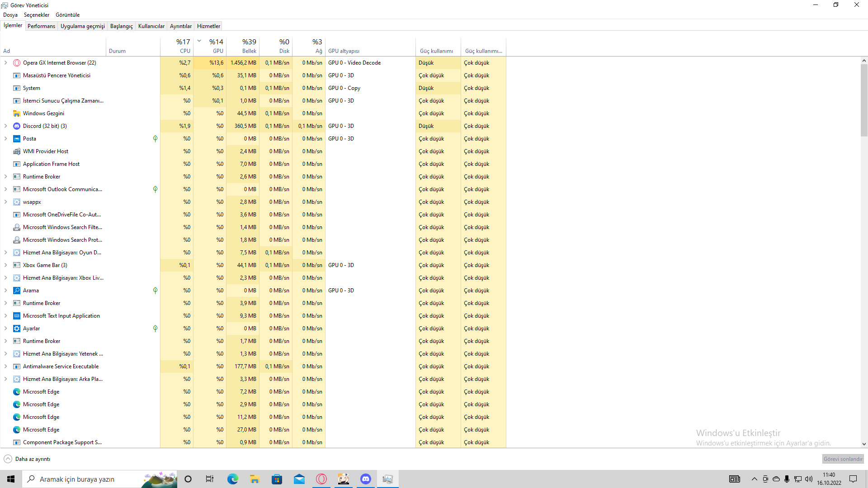868x488 pixels.
Task: Switch to the Performans tab
Action: (41, 26)
